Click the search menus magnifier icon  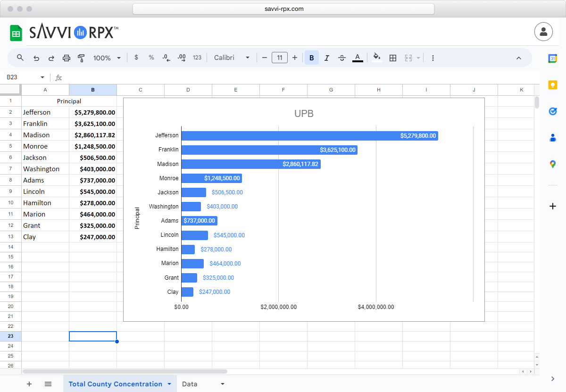pyautogui.click(x=20, y=58)
